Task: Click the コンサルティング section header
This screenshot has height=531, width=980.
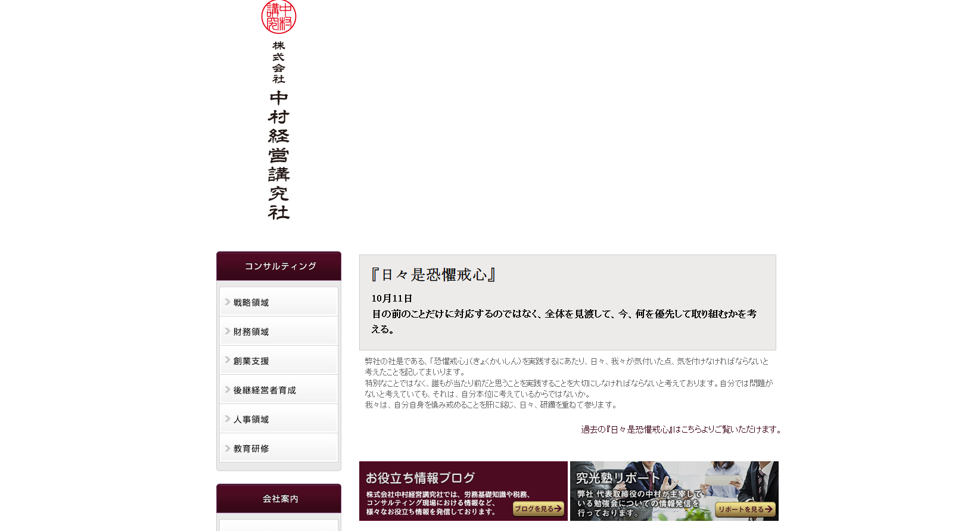Action: [x=279, y=266]
